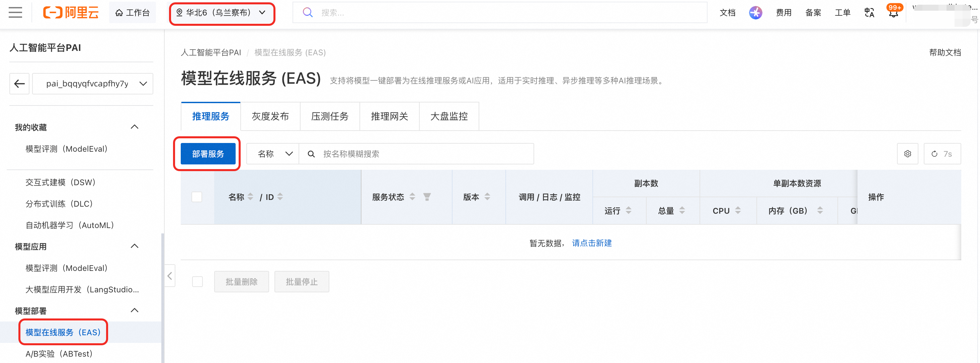980x363 pixels.
Task: Sort by 运行 replica count
Action: (629, 210)
